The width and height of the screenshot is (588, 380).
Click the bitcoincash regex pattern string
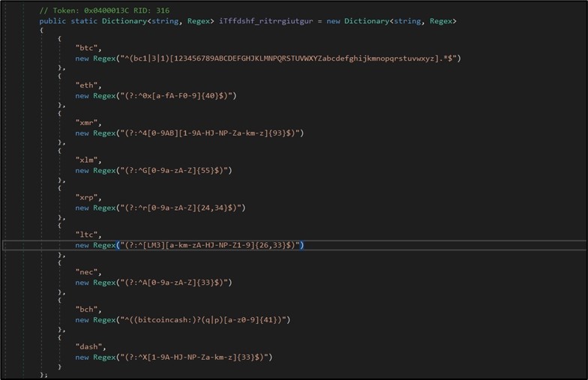click(x=201, y=320)
